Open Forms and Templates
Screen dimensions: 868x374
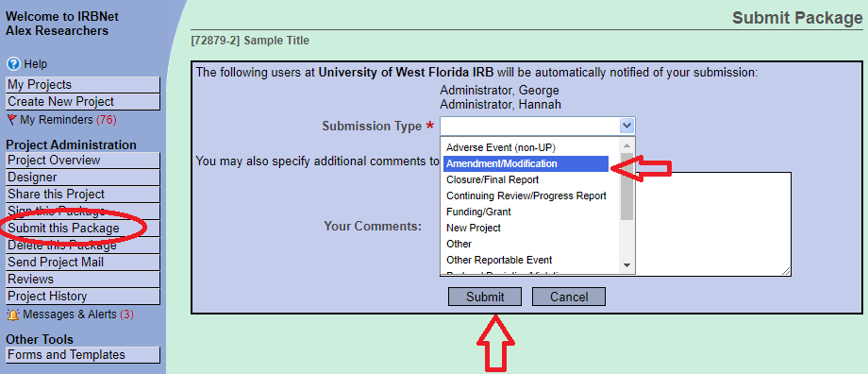coord(83,354)
